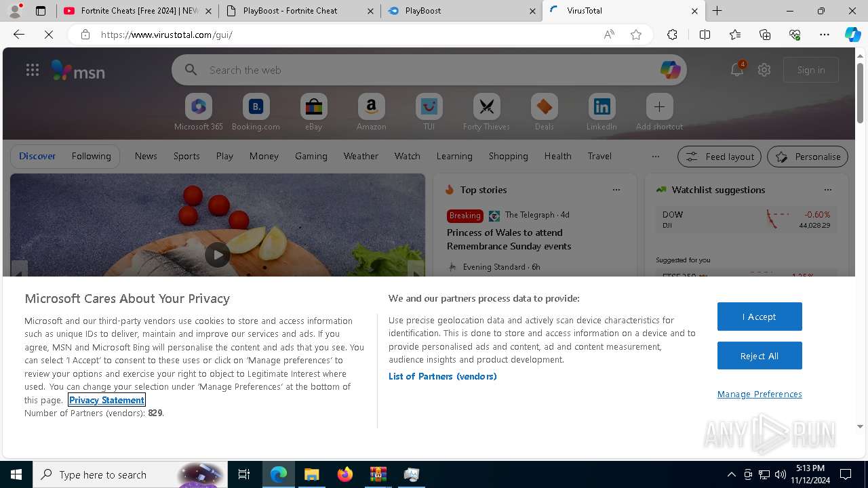868x488 pixels.
Task: Open Princess of Wales headline
Action: click(x=509, y=239)
